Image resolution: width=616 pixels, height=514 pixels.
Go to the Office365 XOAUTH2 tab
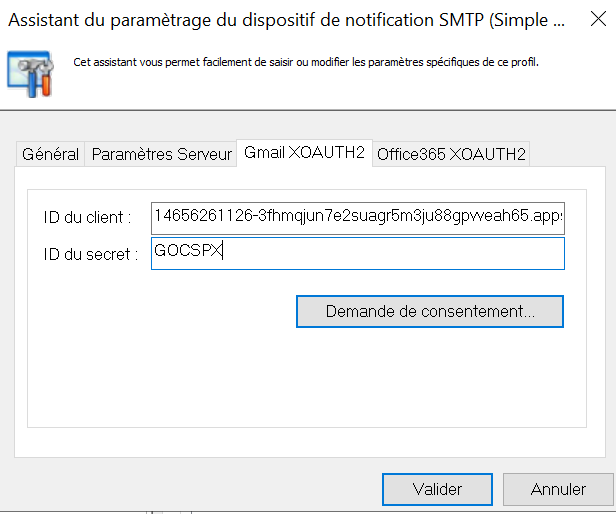(x=450, y=154)
